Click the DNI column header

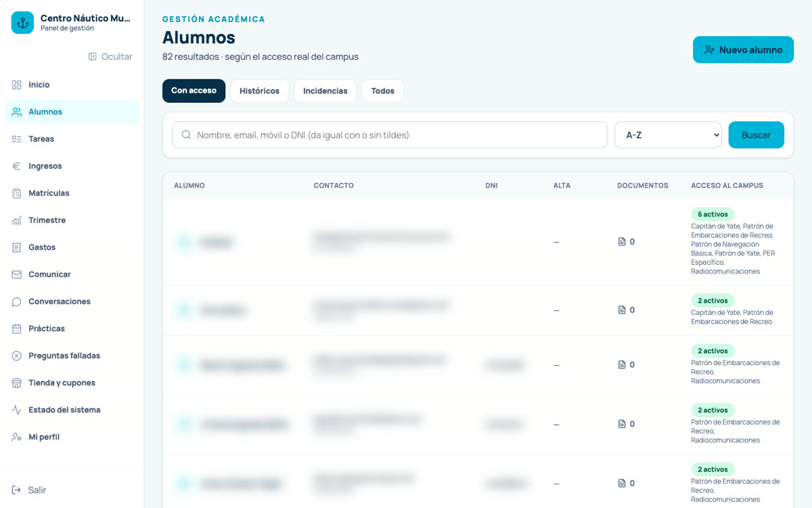point(491,186)
